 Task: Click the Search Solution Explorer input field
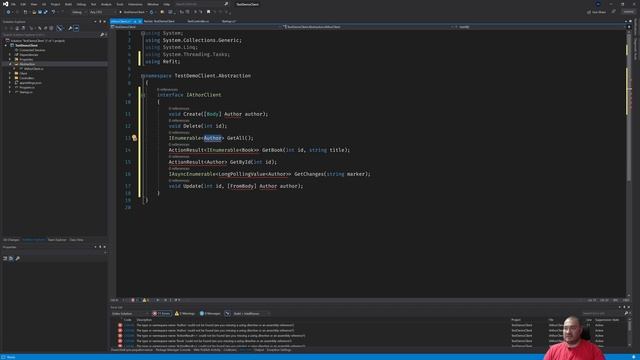click(x=51, y=35)
